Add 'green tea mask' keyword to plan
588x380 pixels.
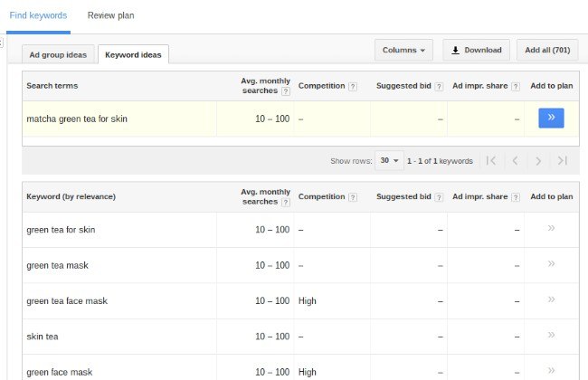550,264
